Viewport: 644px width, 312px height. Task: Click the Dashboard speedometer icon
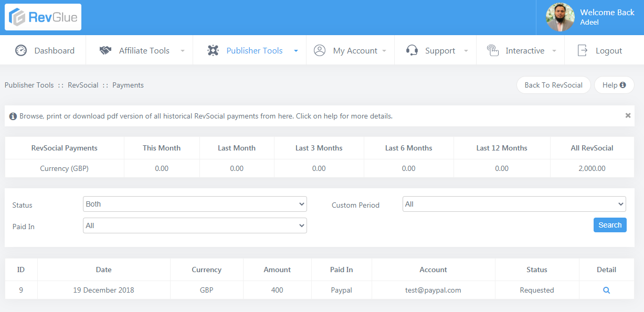click(x=21, y=50)
